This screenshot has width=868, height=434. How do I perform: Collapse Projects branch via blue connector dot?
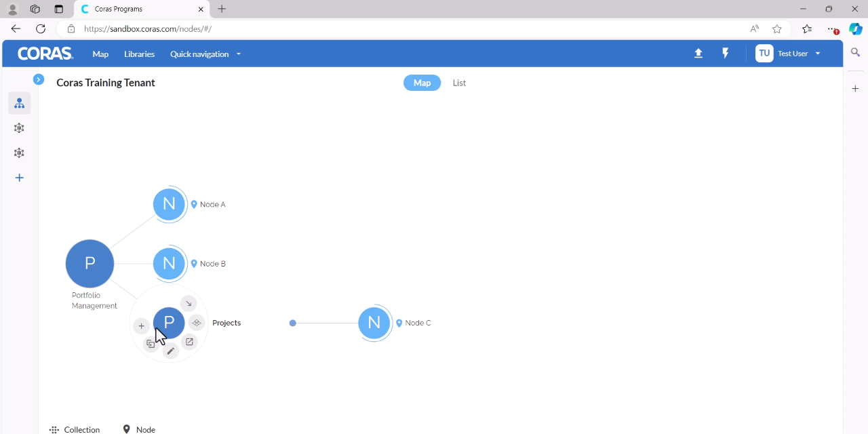click(293, 323)
